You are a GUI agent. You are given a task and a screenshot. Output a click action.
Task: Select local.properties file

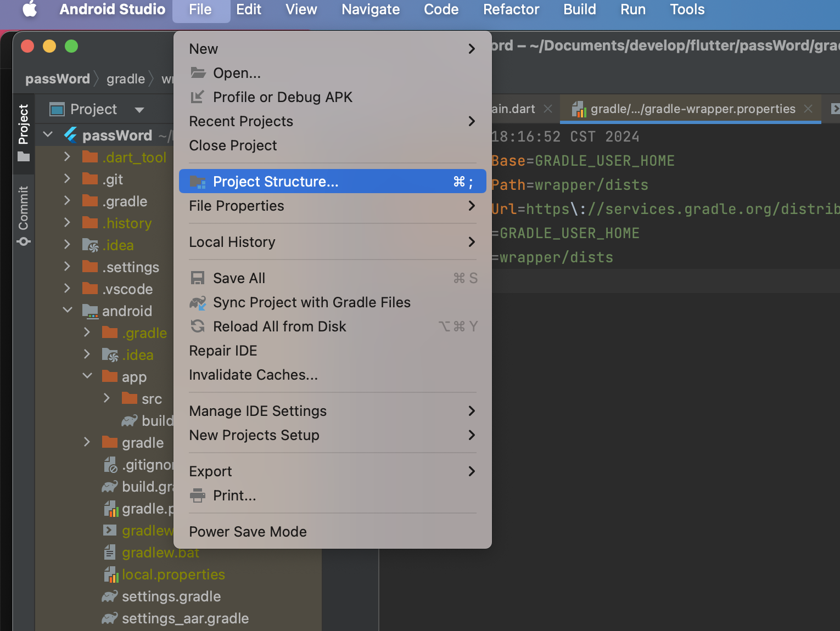173,574
